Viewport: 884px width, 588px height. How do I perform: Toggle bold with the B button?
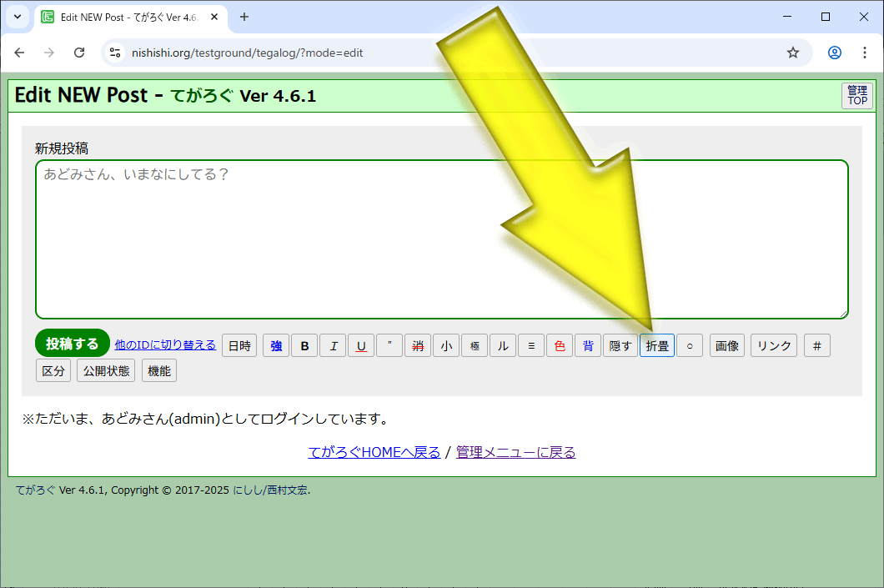tap(304, 345)
